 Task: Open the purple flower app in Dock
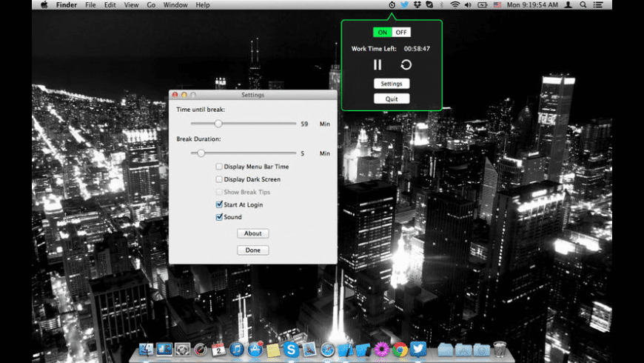pos(381,350)
